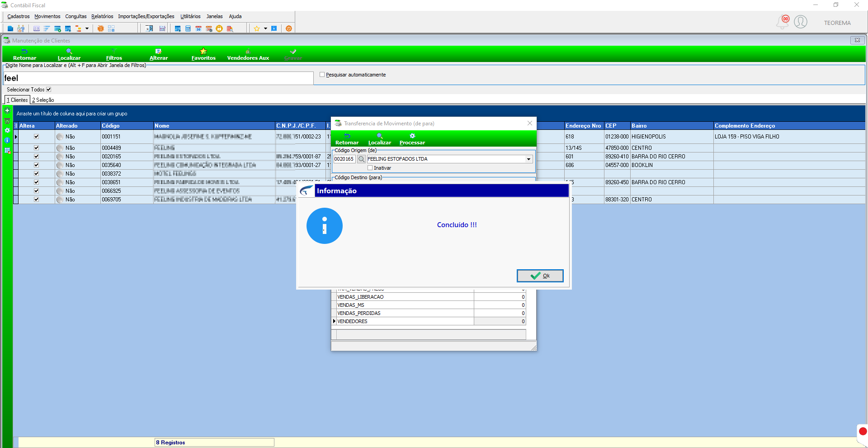
Task: Open the Movimentos menu
Action: coord(47,16)
